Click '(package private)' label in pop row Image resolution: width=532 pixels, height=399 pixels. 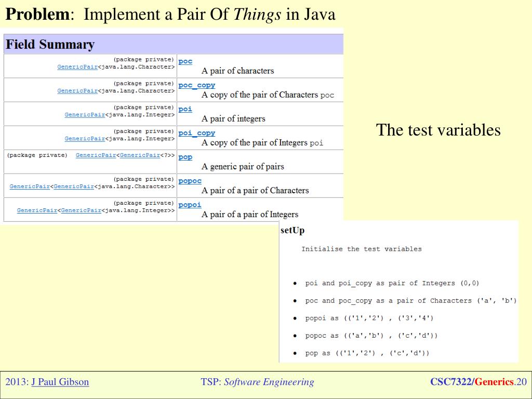[x=37, y=155]
